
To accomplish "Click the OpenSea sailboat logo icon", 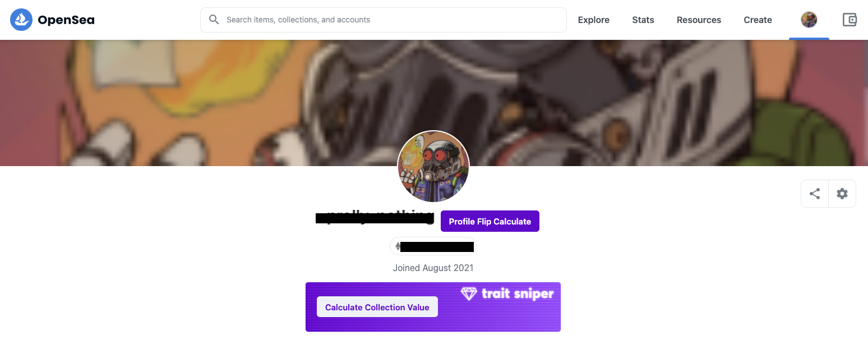I will pyautogui.click(x=21, y=20).
